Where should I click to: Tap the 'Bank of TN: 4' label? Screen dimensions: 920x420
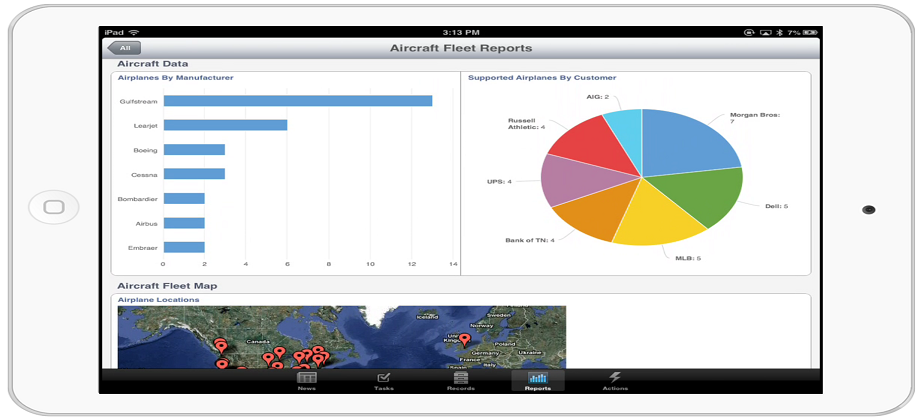point(530,240)
